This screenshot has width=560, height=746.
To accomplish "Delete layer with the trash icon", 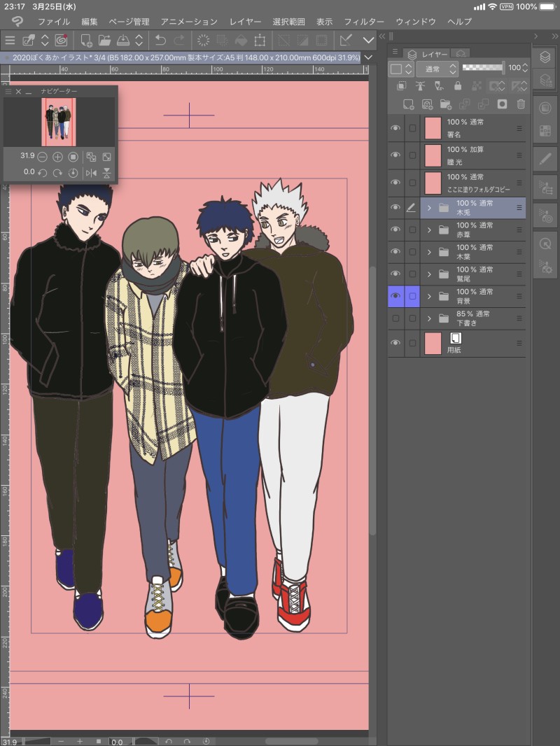I will coord(521,104).
